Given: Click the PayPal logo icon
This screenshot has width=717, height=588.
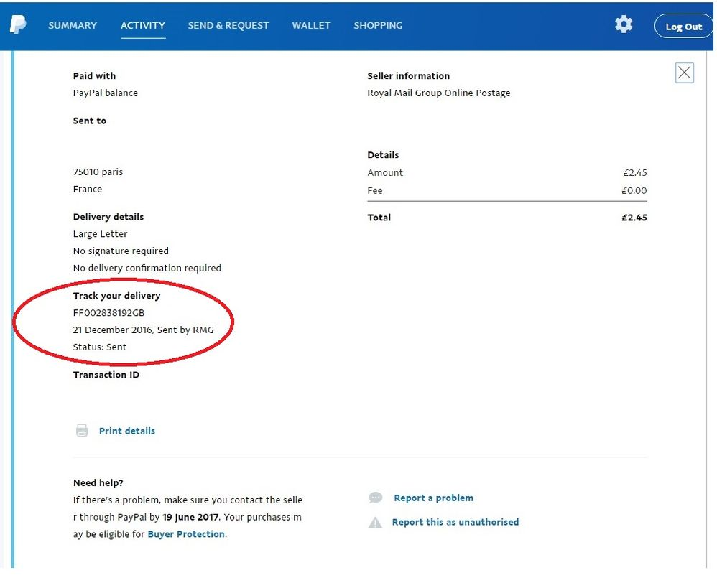Looking at the screenshot, I should pos(18,24).
